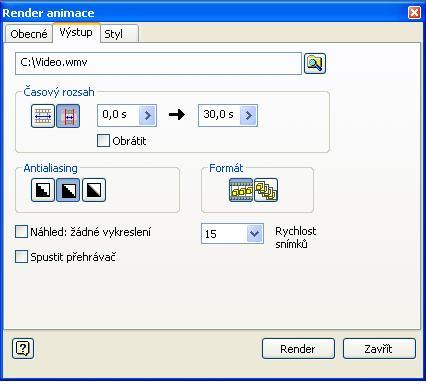Expand frame rate 15 dropdown
Viewport: 426px width, 385px height.
click(x=255, y=233)
